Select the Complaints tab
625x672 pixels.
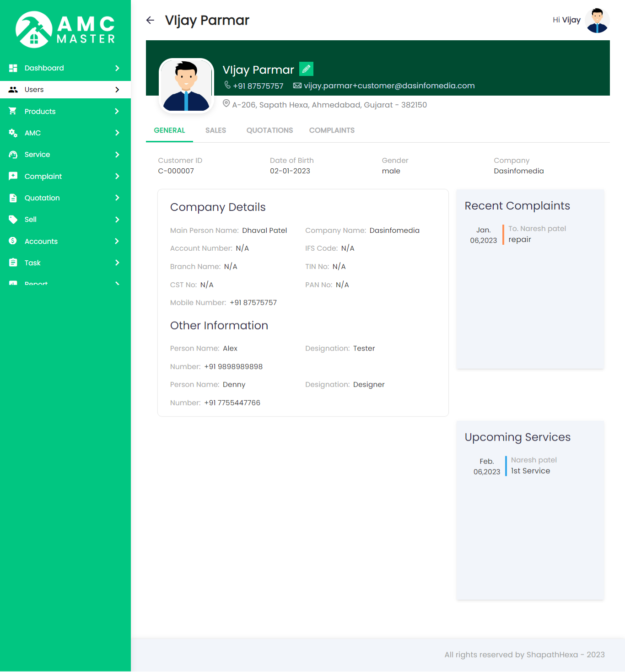pyautogui.click(x=332, y=130)
